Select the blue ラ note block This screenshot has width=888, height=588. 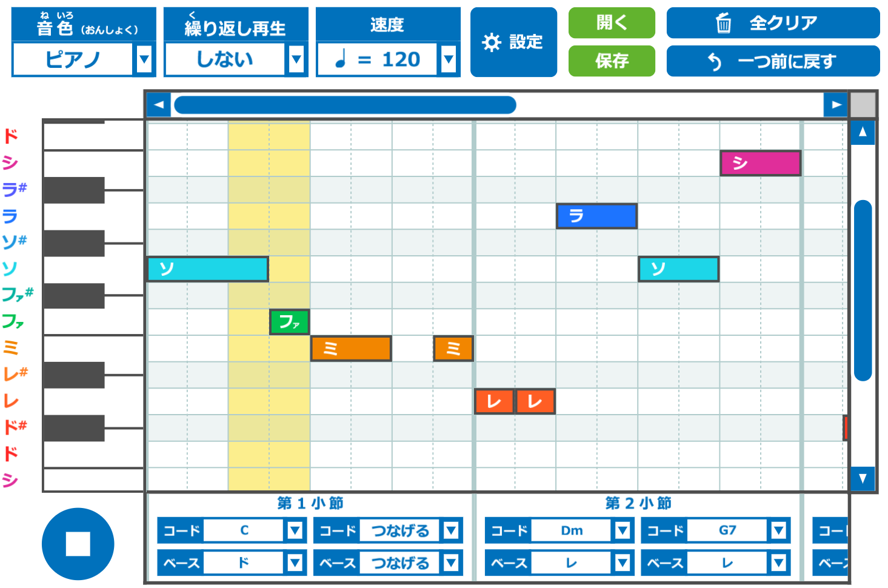pos(596,216)
